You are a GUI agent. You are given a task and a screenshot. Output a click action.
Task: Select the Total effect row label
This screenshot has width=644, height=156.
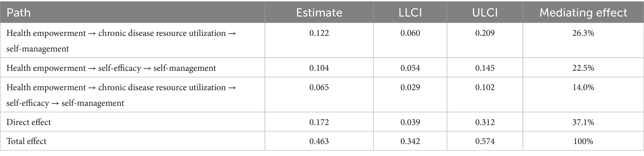coord(26,141)
